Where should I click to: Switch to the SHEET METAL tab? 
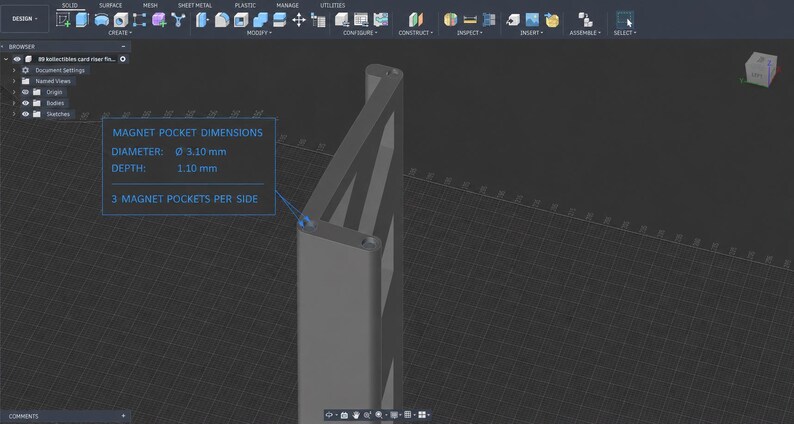tap(195, 6)
